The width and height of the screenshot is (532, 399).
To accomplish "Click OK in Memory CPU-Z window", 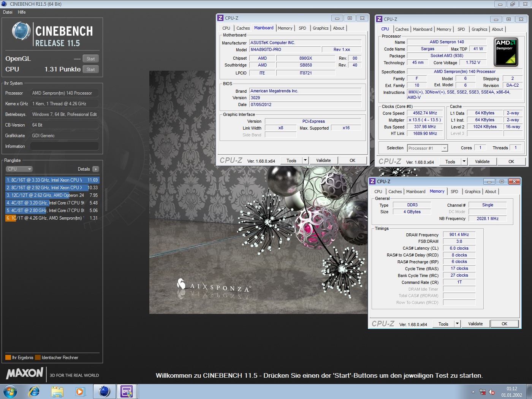I will pyautogui.click(x=505, y=324).
